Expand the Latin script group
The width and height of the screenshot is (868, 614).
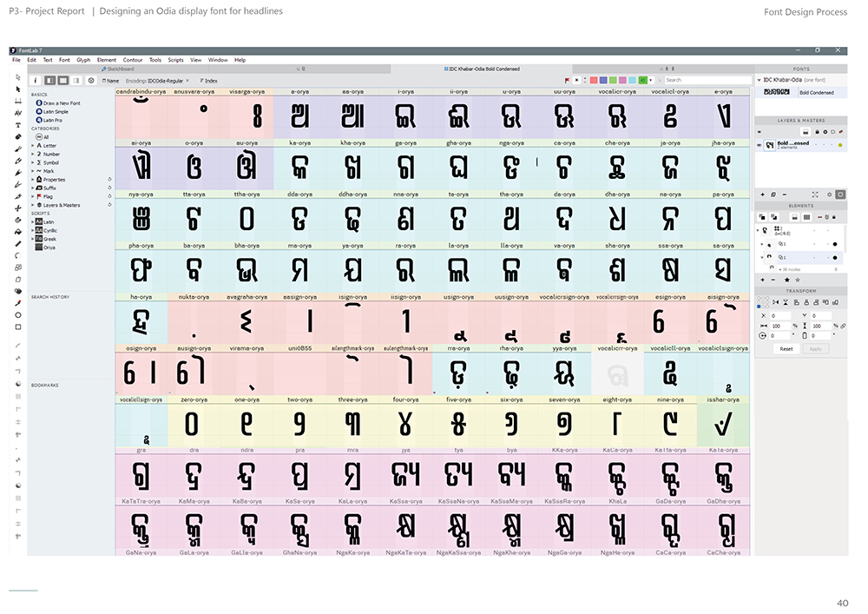pos(33,222)
